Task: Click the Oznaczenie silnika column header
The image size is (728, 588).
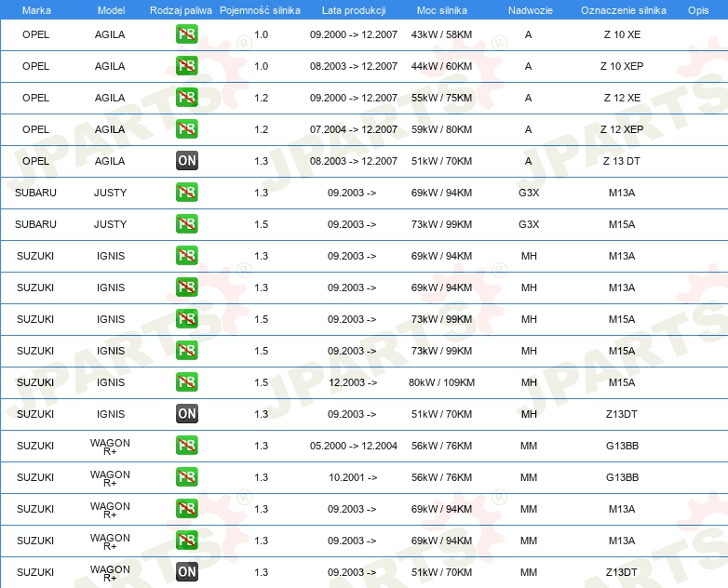Action: [x=623, y=10]
